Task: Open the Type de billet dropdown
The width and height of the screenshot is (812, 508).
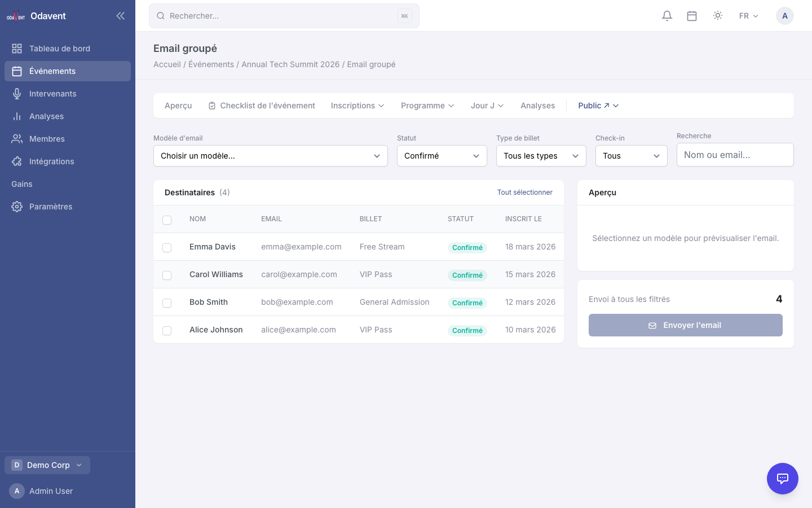Action: click(541, 156)
